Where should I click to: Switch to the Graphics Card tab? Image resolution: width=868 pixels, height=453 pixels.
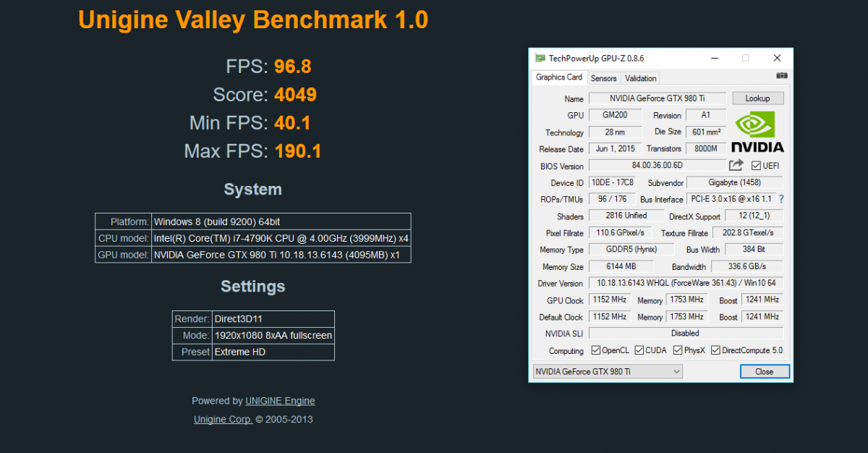(559, 77)
